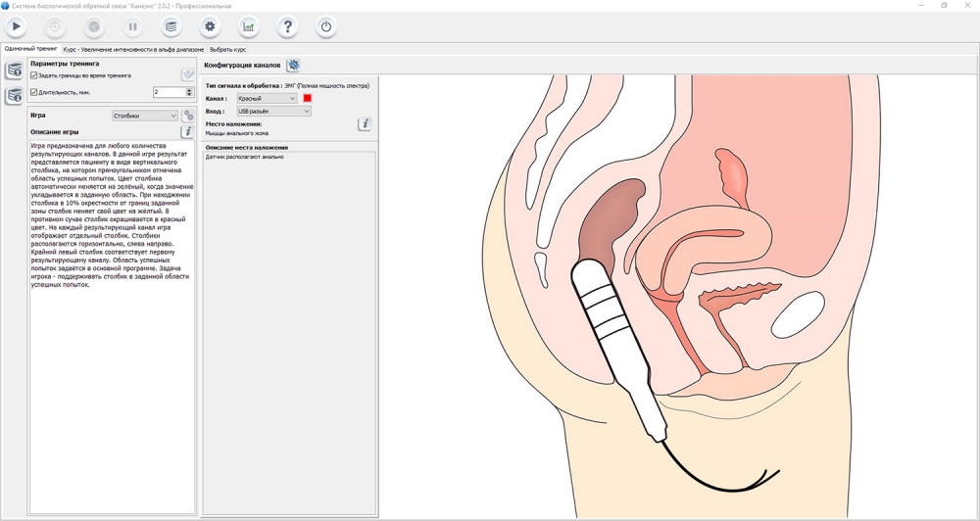Screen dimensions: 980x521
Task: Open help with the question mark icon
Action: pos(287,26)
